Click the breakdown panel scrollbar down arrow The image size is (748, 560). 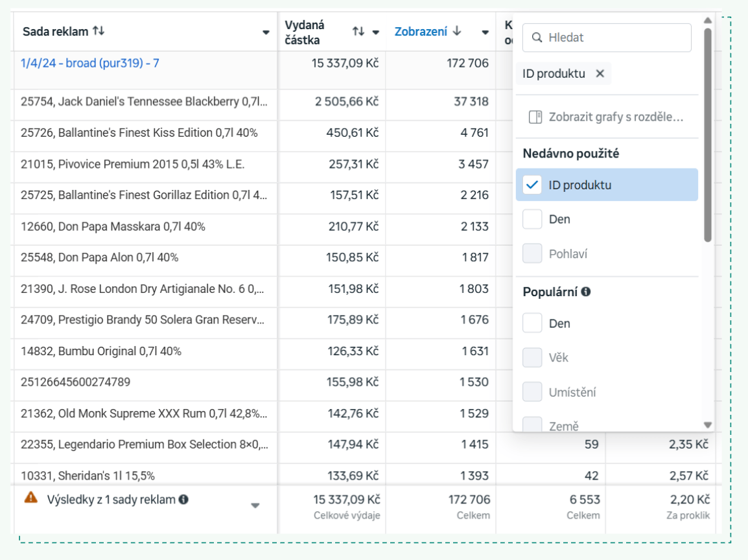point(708,425)
